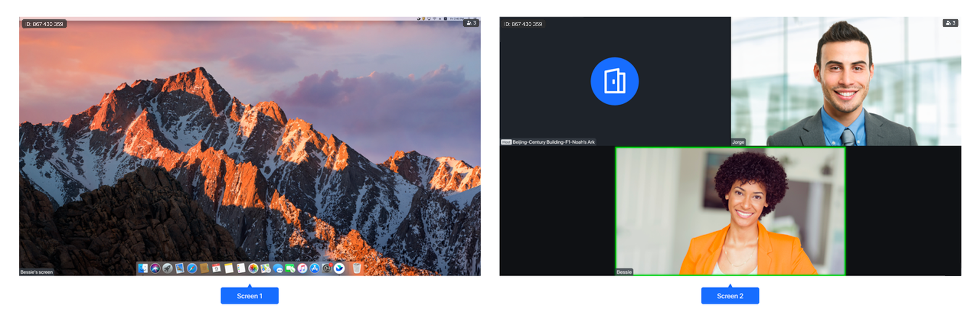Open the App Store in dock
The image size is (980, 316).
(314, 269)
